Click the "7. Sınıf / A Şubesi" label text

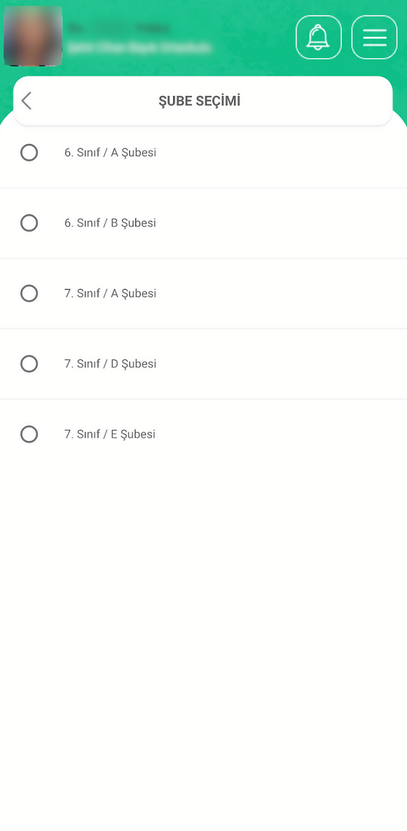pos(110,294)
